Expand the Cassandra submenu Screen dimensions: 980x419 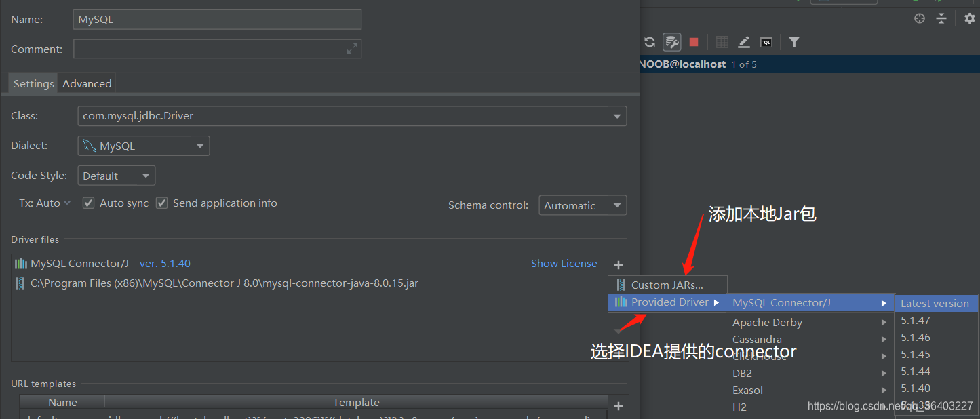click(x=810, y=339)
